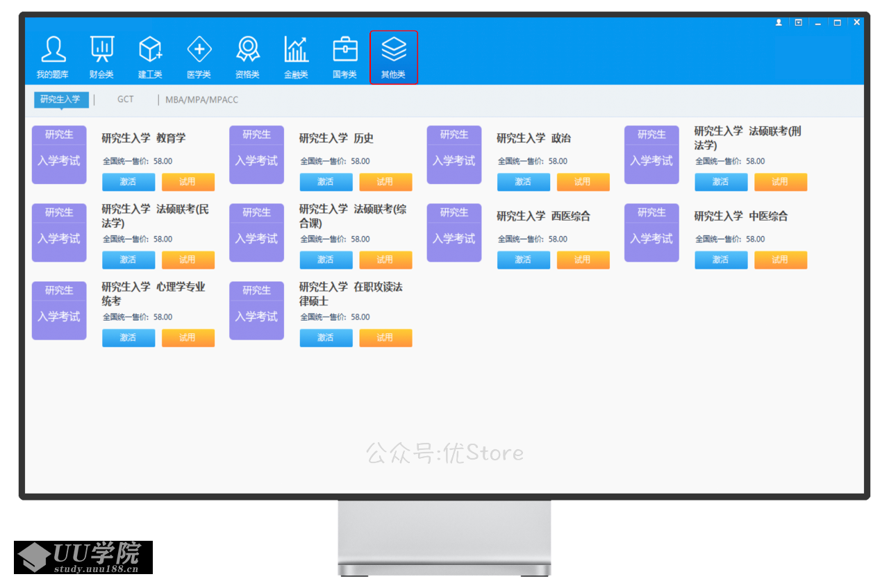Click price text under 教育学 title
This screenshot has width=889, height=588.
pyautogui.click(x=138, y=161)
